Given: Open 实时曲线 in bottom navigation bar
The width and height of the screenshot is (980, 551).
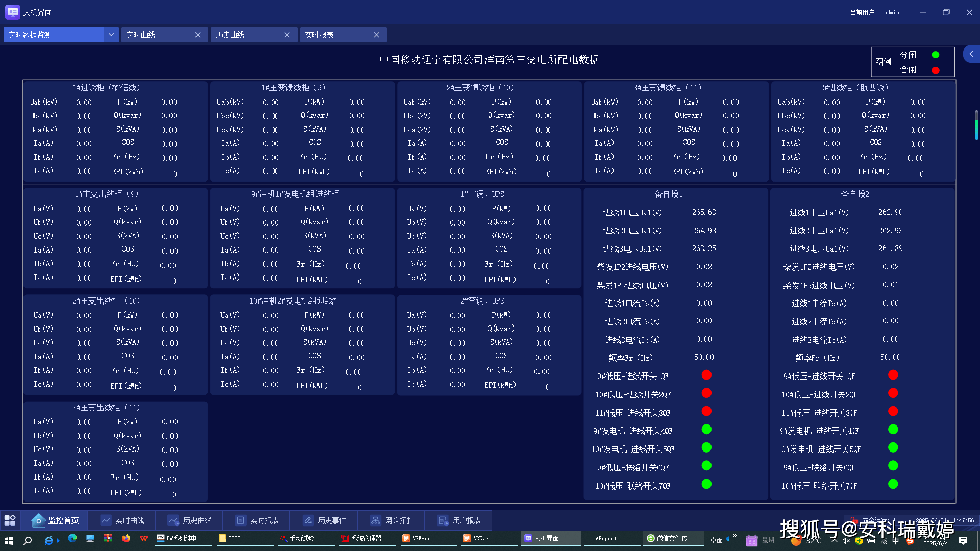Looking at the screenshot, I should pyautogui.click(x=122, y=520).
